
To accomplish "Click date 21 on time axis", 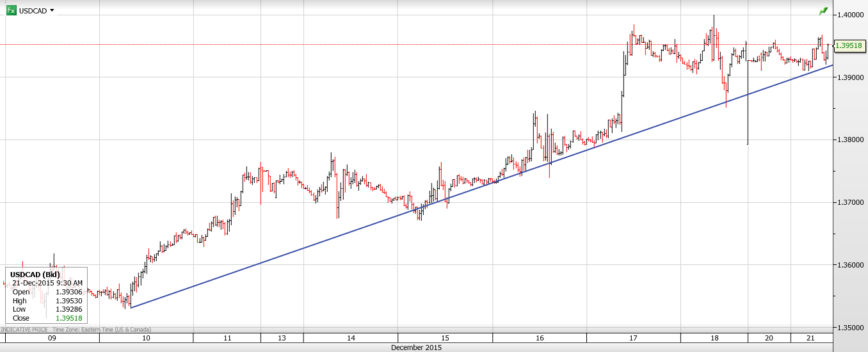I will (x=810, y=338).
